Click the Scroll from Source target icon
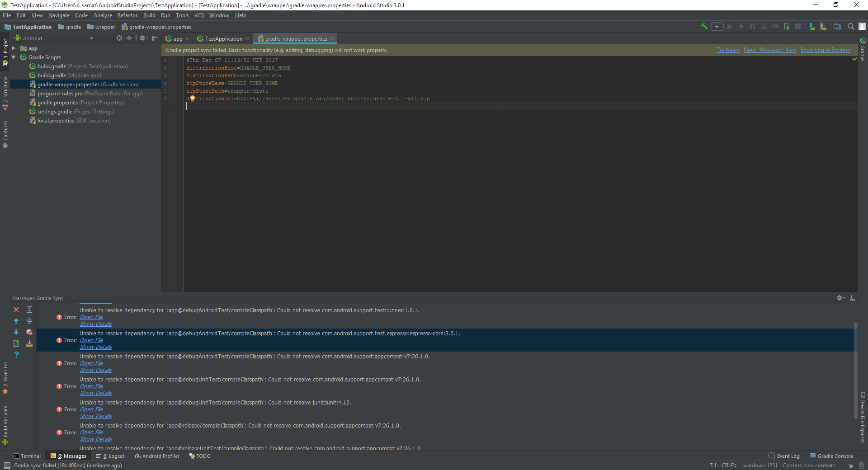The image size is (868, 470). (119, 38)
